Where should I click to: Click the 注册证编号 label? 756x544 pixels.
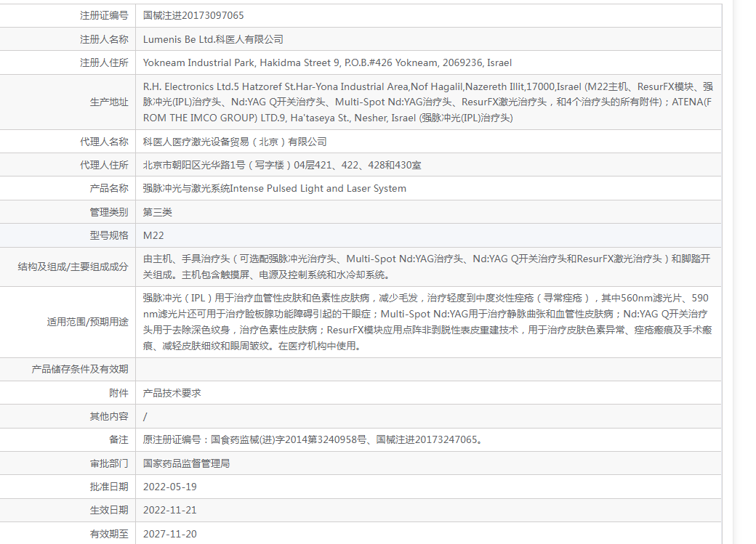104,15
